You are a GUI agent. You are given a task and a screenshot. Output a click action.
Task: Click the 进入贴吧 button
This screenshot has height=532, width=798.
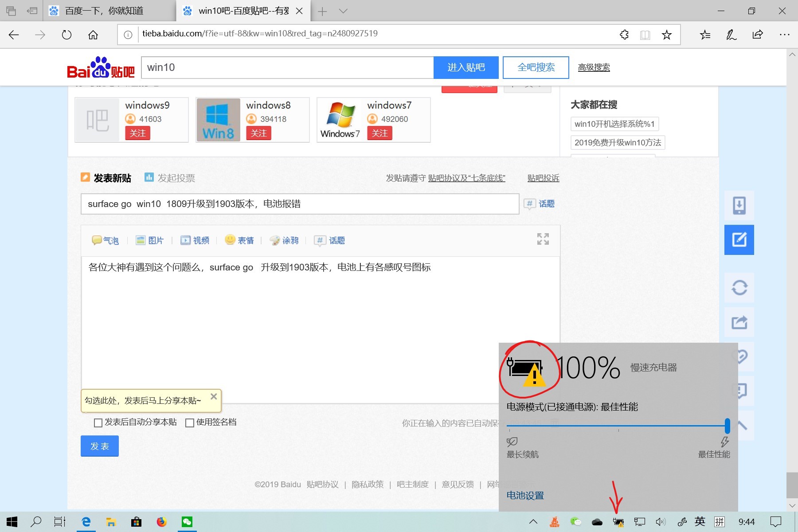point(466,67)
